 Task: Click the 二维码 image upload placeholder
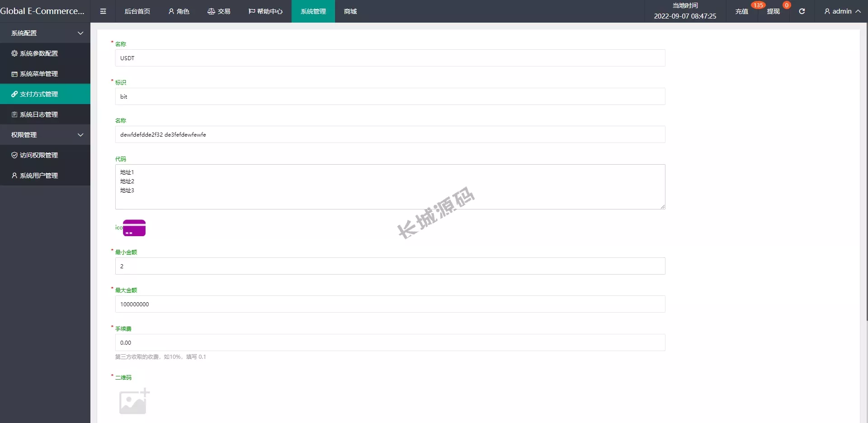[x=134, y=401]
